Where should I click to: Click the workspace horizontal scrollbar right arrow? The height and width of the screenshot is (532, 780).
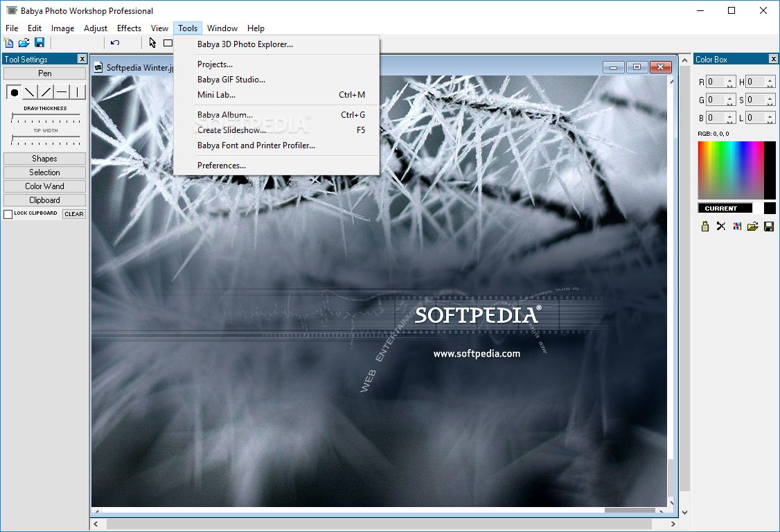[673, 524]
